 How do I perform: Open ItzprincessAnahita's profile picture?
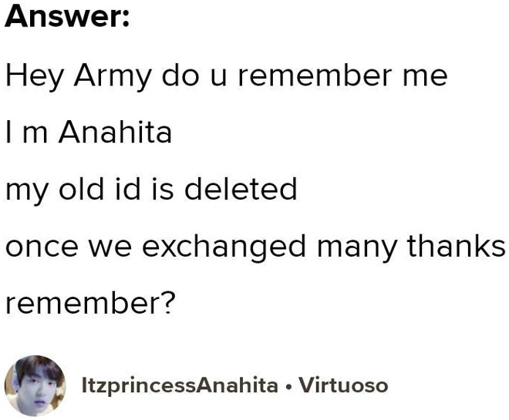(35, 385)
